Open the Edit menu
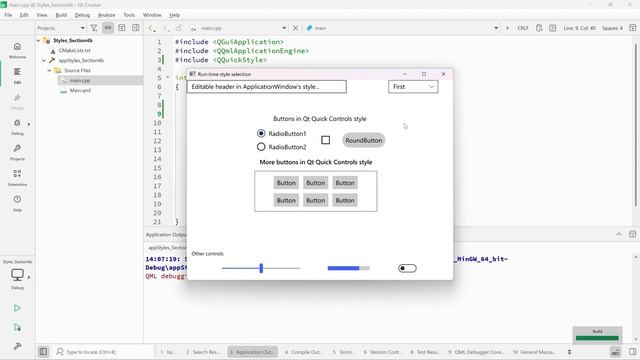This screenshot has height=360, width=640. pyautogui.click(x=24, y=15)
